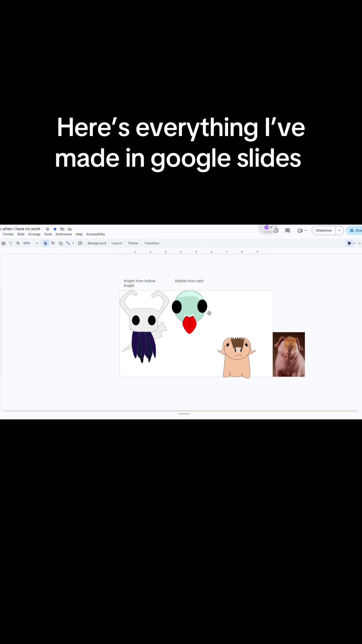This screenshot has width=362, height=644.
Task: Expand the Slideshow options dropdown arrow
Action: 340,230
